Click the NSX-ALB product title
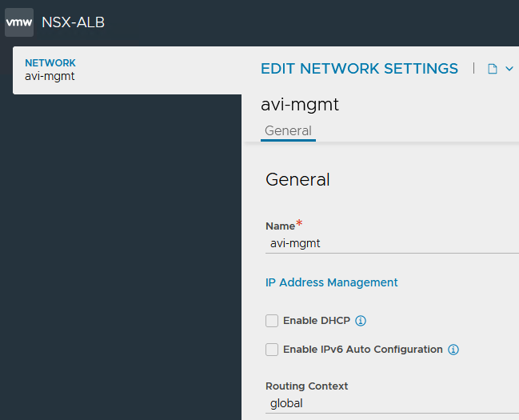Screen dimensions: 519x420 [73, 22]
